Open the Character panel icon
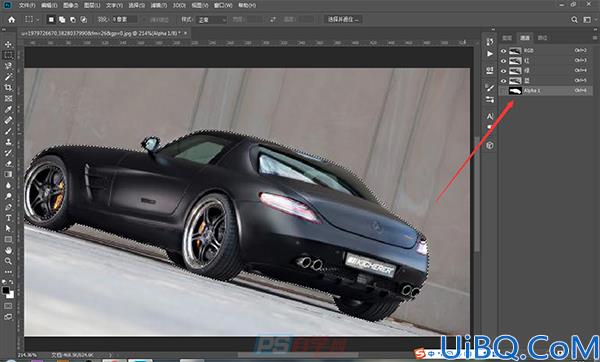Screen dimensions: 600x362 (x=490, y=116)
